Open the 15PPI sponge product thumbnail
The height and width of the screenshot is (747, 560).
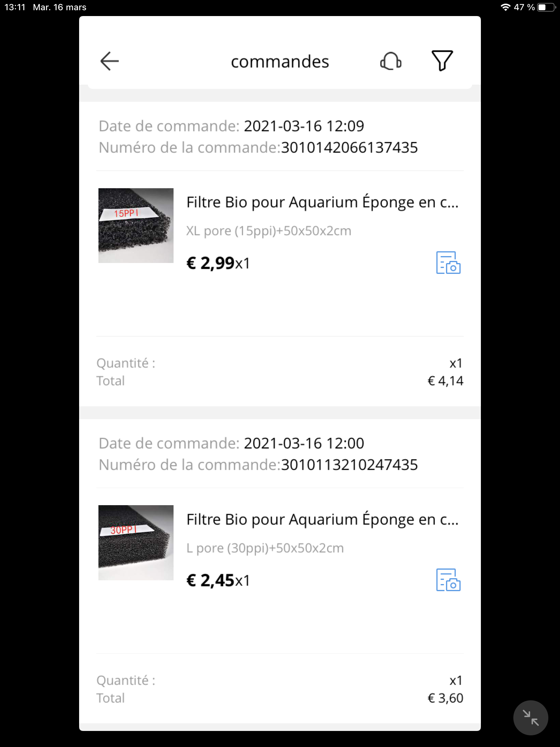point(136,225)
